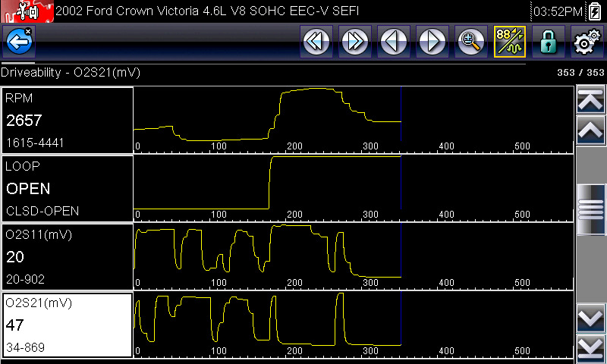Click the battery status icon
607x364 pixels.
point(595,11)
